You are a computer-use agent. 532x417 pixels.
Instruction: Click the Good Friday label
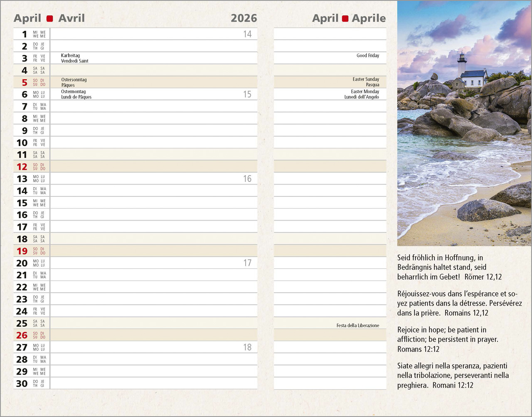[x=367, y=56]
